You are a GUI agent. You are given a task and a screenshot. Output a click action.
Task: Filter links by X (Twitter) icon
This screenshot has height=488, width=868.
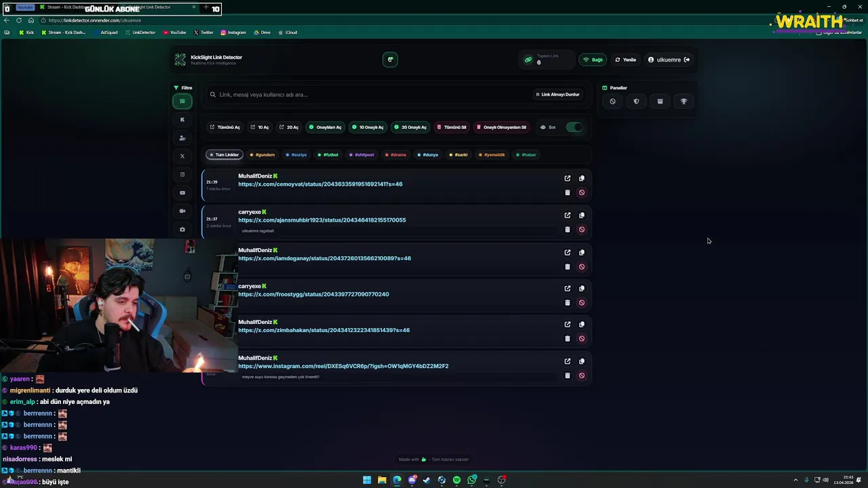[182, 156]
